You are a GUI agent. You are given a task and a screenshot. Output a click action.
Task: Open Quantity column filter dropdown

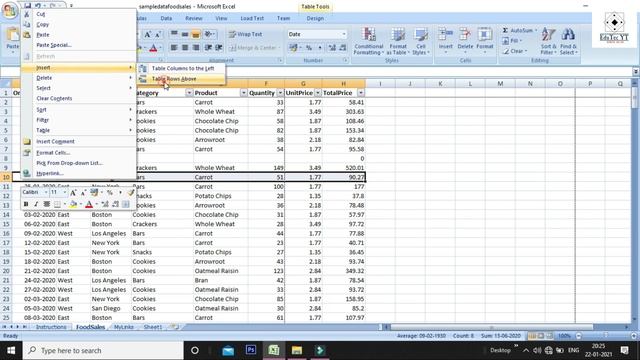[280, 93]
